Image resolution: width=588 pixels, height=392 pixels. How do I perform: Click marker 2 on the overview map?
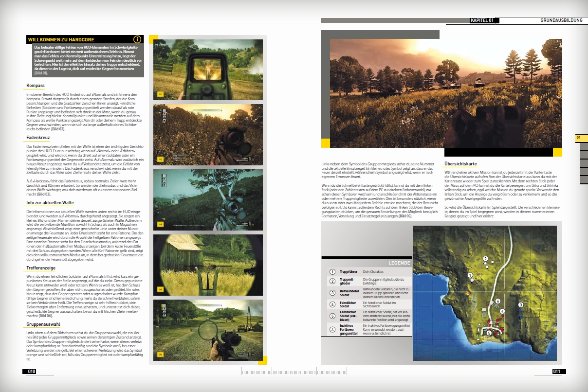pyautogui.click(x=485, y=259)
